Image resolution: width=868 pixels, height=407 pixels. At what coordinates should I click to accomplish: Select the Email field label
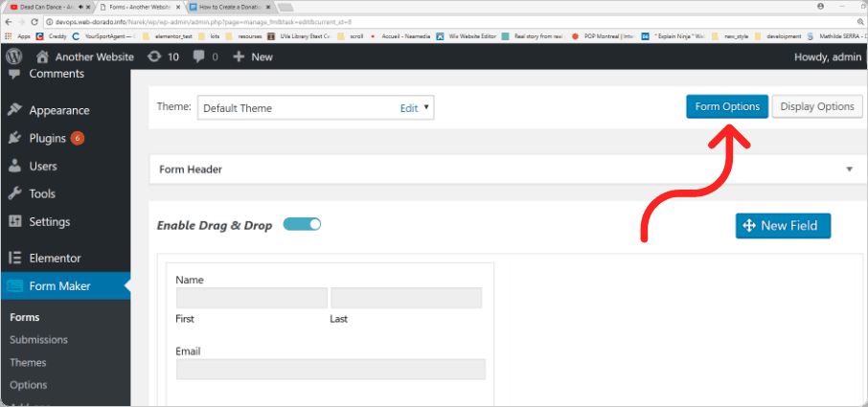pos(188,351)
